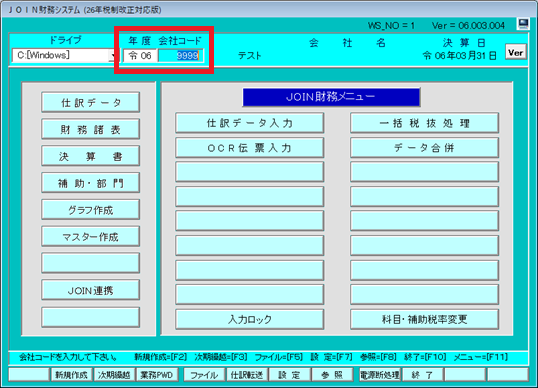Click ファイル in the bottom bar
The height and width of the screenshot is (388, 538).
click(204, 375)
